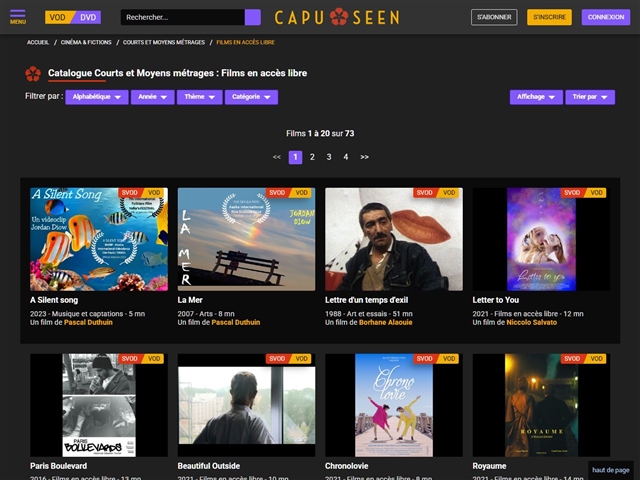Screen dimensions: 640x480
Task: Open the La Mer title link
Action: tap(190, 300)
